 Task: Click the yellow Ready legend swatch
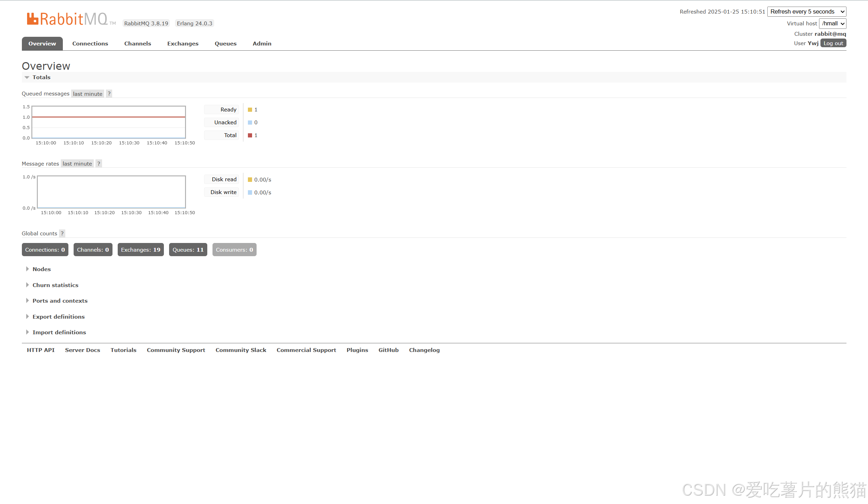tap(250, 110)
